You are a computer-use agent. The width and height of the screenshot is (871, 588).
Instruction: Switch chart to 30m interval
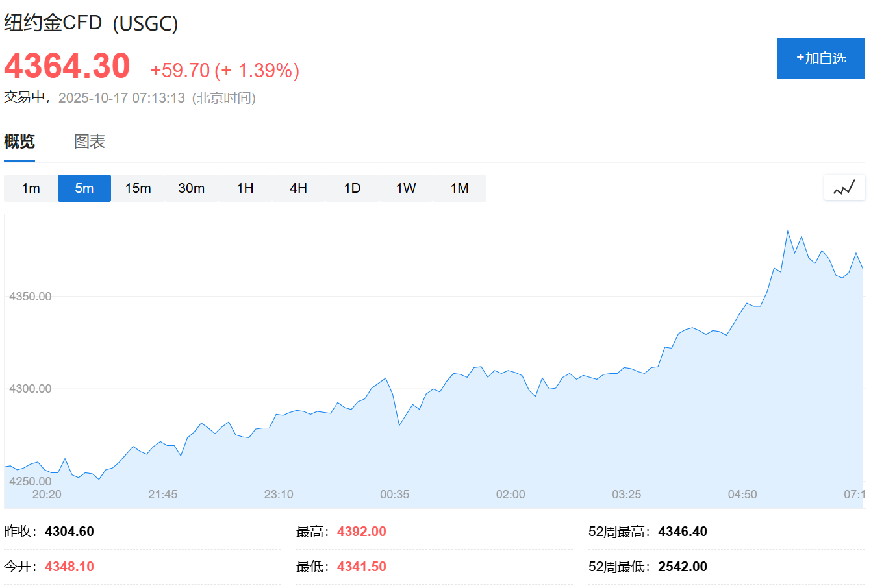[192, 188]
